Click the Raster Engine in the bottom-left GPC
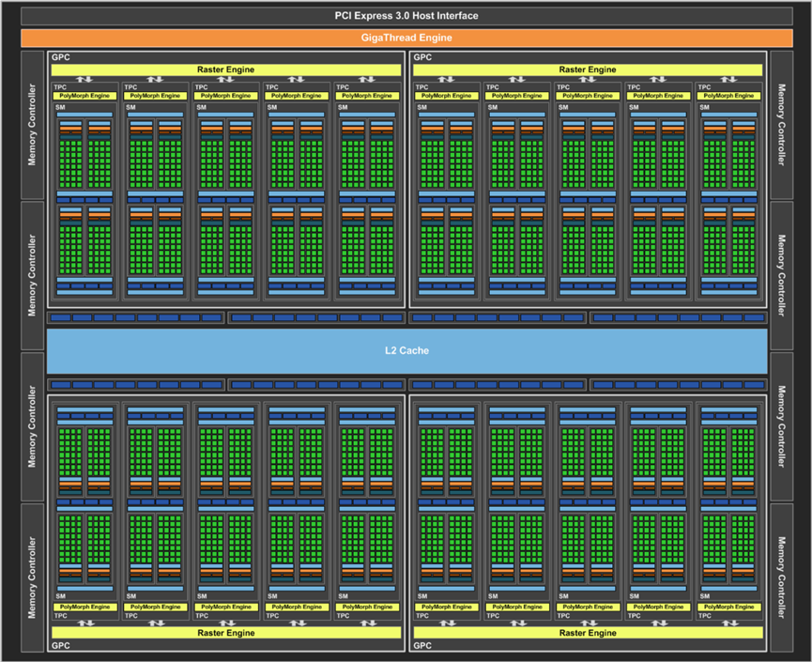 225,633
